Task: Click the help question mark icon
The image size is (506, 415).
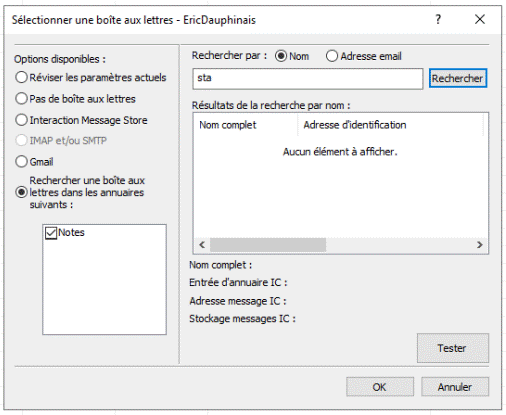Action: point(438,19)
